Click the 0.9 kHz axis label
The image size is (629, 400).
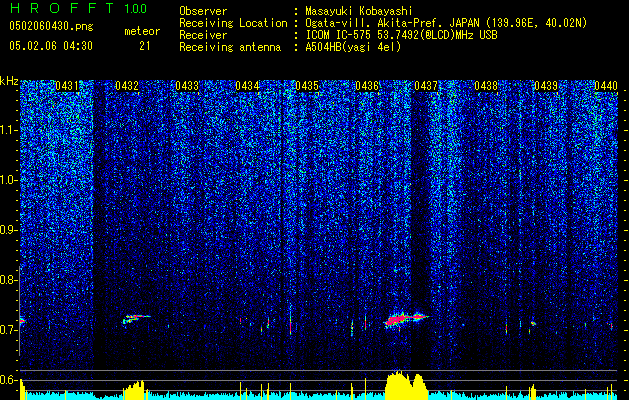tap(9, 230)
